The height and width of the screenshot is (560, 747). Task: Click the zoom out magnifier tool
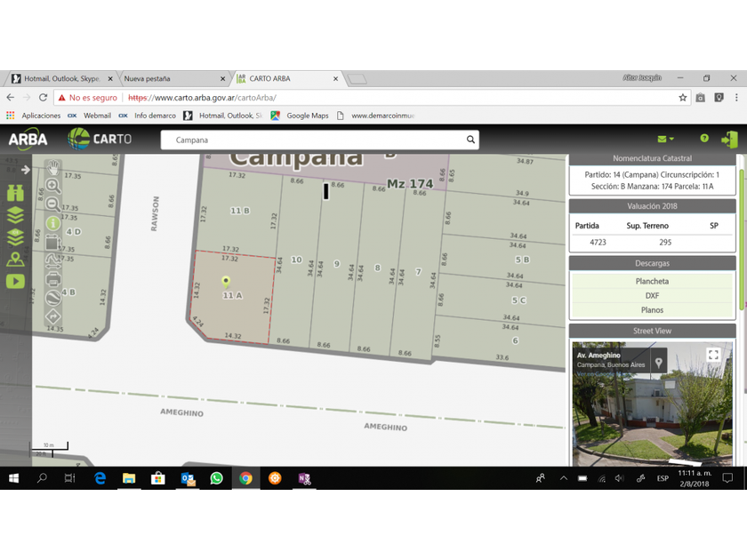[x=53, y=204]
